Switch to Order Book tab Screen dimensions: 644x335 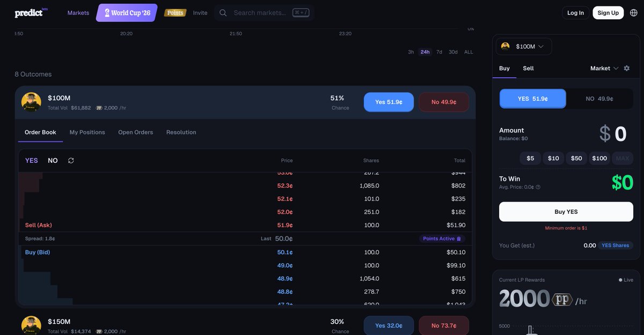(40, 132)
